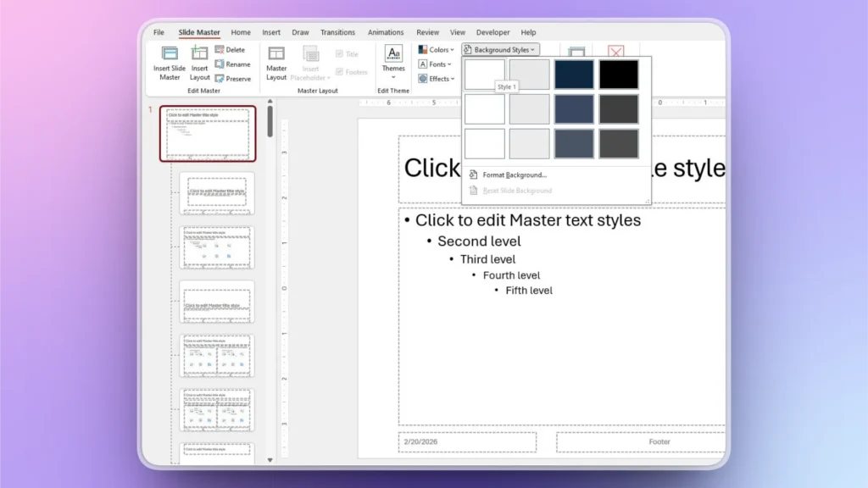Viewport: 868px width, 488px height.
Task: Select the Style 1 white background swatch
Action: 484,74
